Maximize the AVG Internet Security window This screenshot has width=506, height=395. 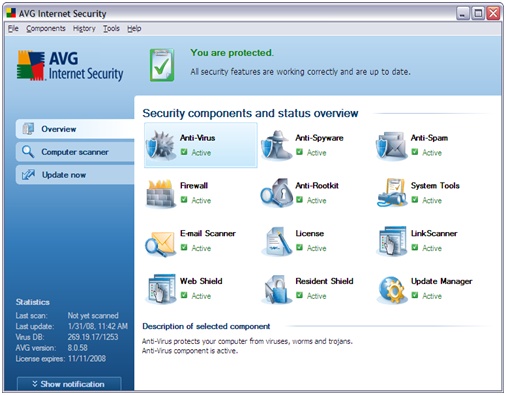pos(478,13)
